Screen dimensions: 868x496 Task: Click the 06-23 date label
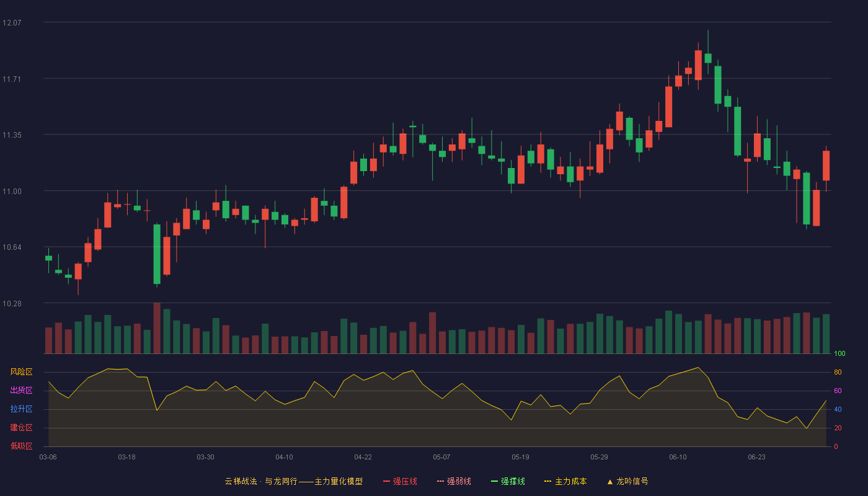coord(756,457)
